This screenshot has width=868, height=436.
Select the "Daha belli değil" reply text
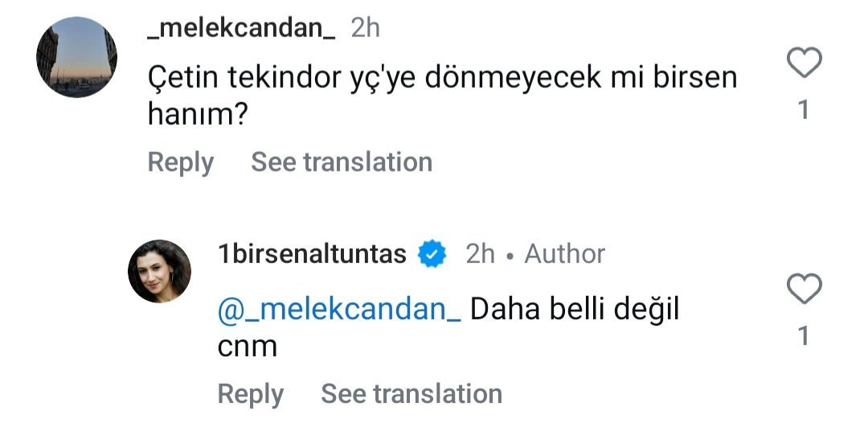coord(575,310)
